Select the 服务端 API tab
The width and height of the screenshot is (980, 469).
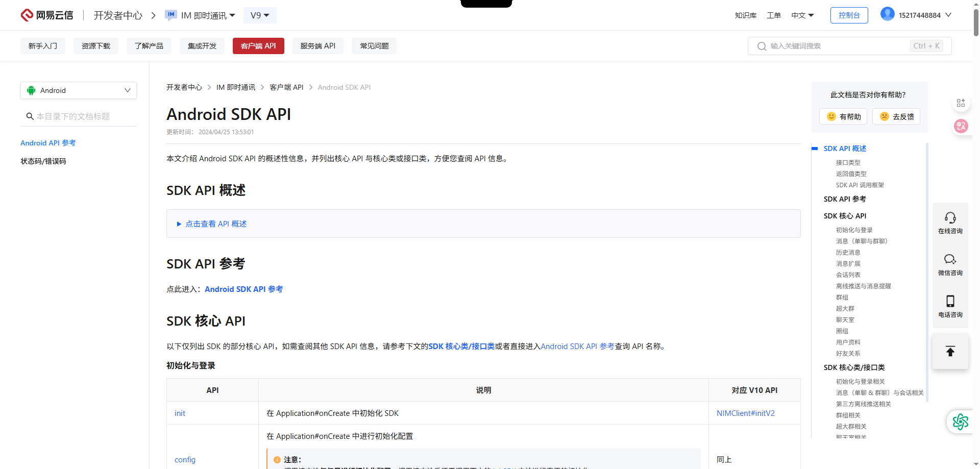pos(318,46)
